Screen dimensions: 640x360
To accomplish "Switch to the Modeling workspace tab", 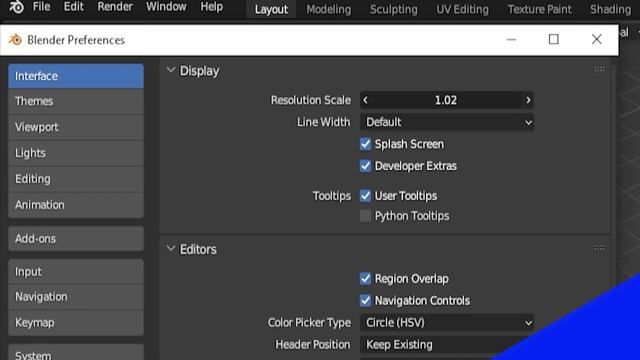I will pyautogui.click(x=329, y=9).
